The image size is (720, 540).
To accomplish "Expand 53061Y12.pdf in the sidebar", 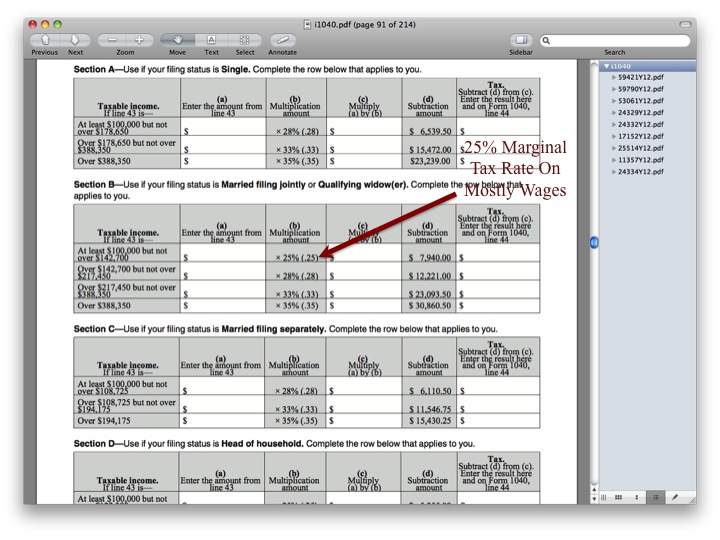I will click(614, 101).
